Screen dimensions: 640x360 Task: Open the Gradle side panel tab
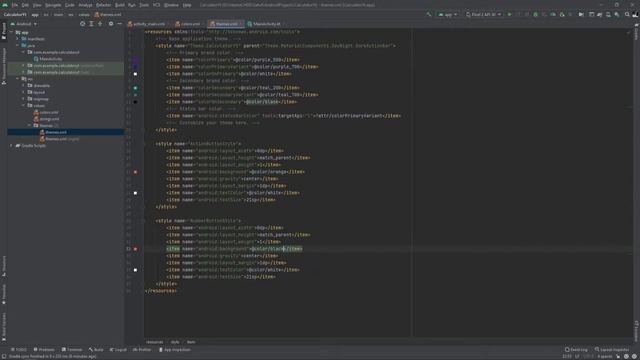(636, 32)
